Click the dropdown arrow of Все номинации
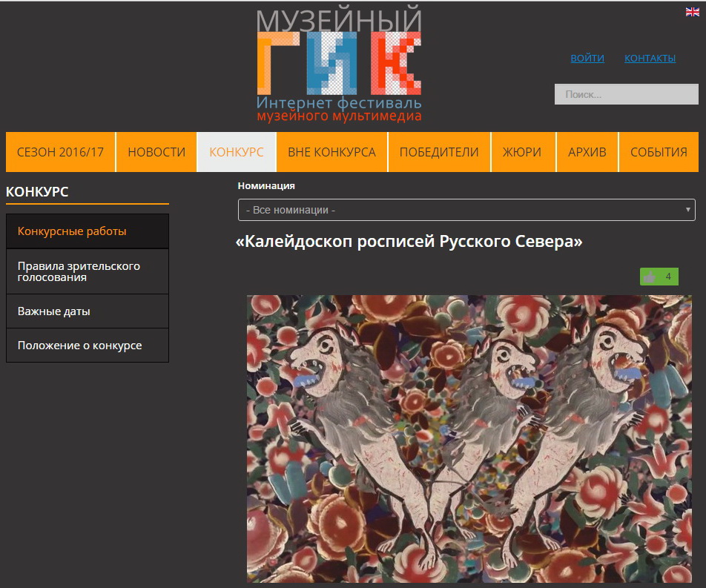Screen dimensions: 706x588 pyautogui.click(x=687, y=210)
